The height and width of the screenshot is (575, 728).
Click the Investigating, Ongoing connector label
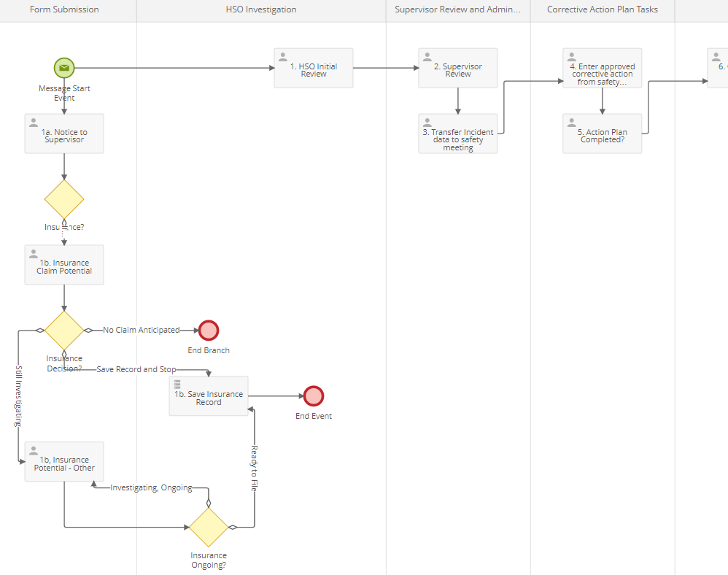click(x=151, y=487)
